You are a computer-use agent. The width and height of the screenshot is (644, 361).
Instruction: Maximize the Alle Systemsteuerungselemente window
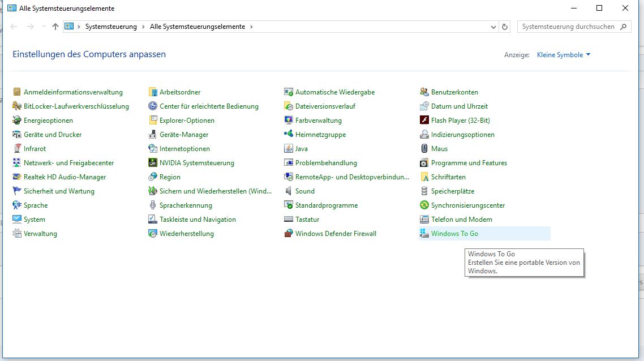coord(599,8)
